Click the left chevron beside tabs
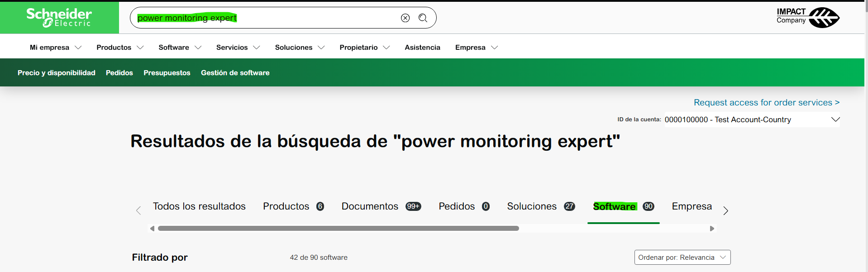 [x=138, y=210]
